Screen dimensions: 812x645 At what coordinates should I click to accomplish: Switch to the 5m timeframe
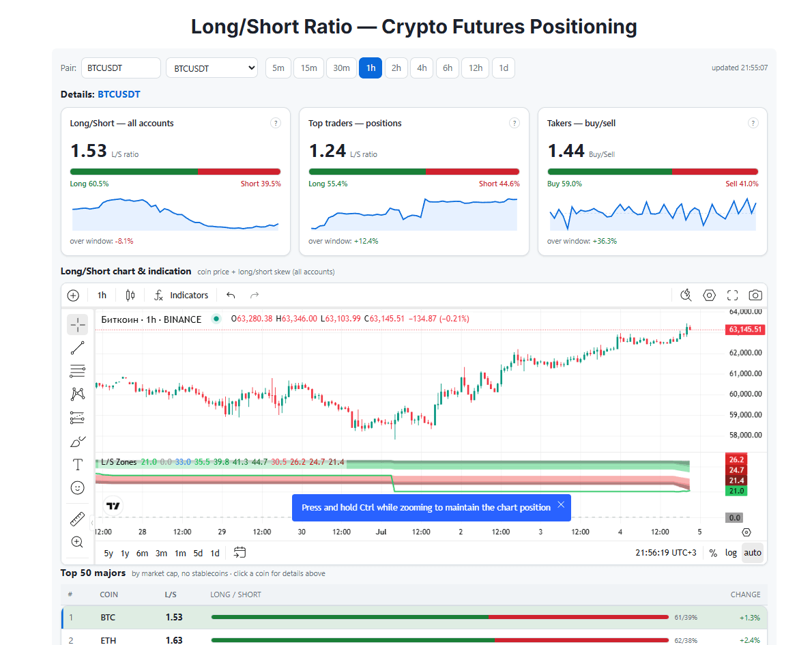tap(278, 68)
